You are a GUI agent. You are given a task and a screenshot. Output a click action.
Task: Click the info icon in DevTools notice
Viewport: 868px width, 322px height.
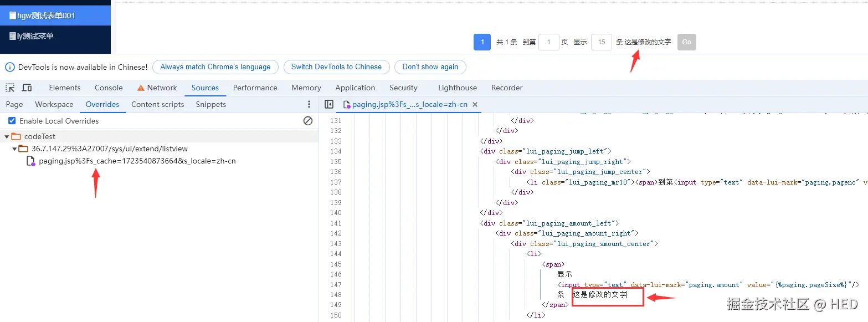10,67
